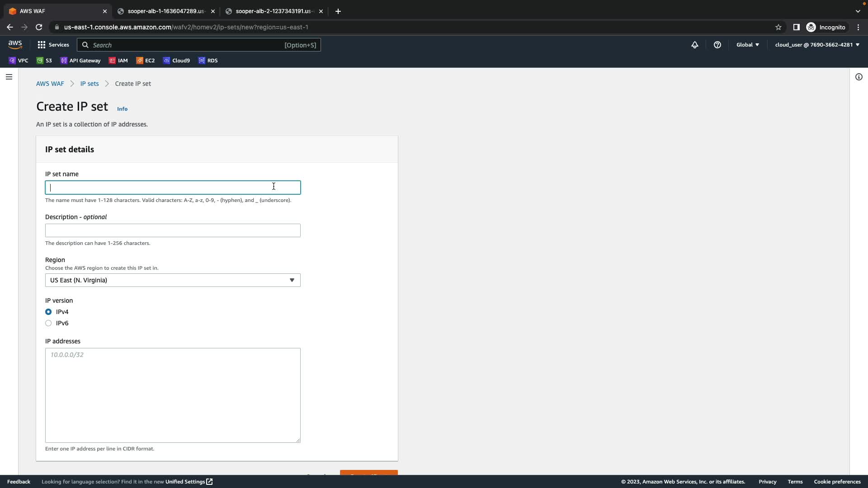Open the Cloud9 favorites shortcut
Image resolution: width=868 pixels, height=488 pixels.
[x=177, y=61]
